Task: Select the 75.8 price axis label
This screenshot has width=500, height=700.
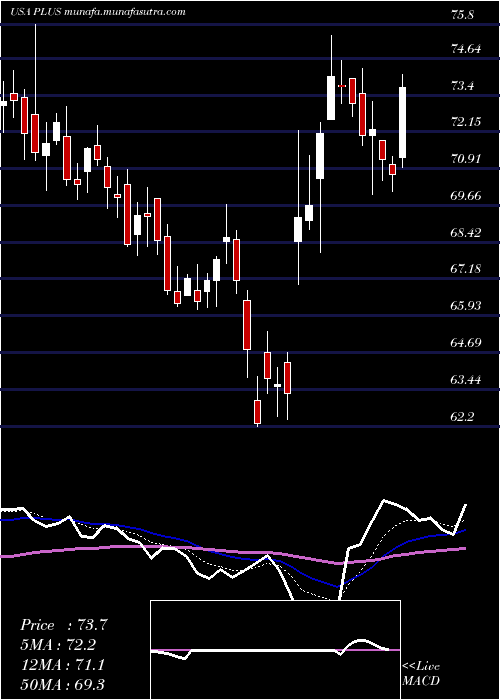Action: tap(462, 15)
